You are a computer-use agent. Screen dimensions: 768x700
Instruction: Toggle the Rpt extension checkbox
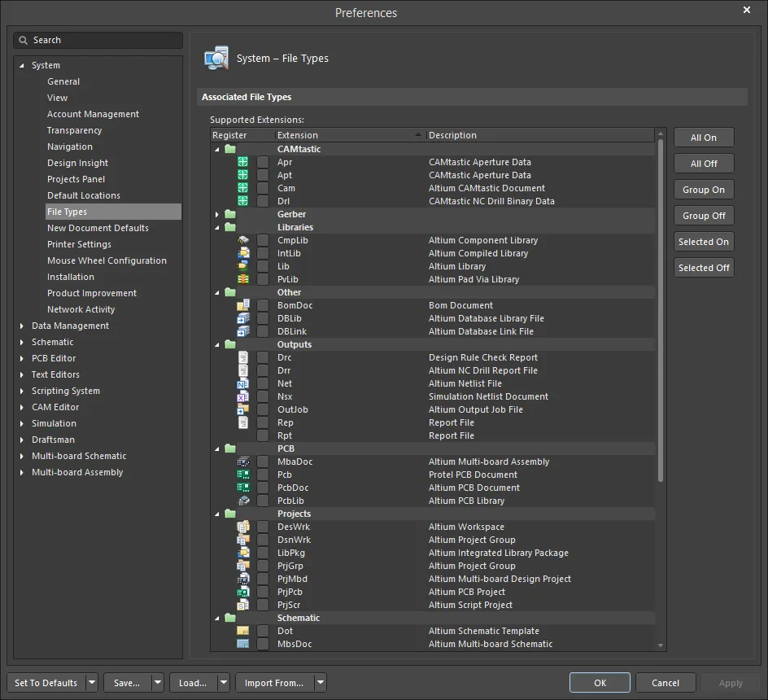click(263, 435)
